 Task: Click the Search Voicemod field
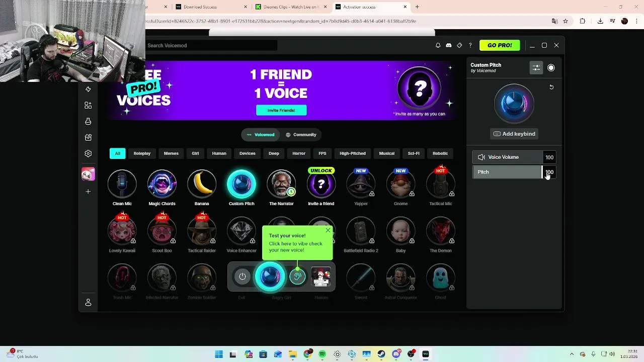(211, 45)
